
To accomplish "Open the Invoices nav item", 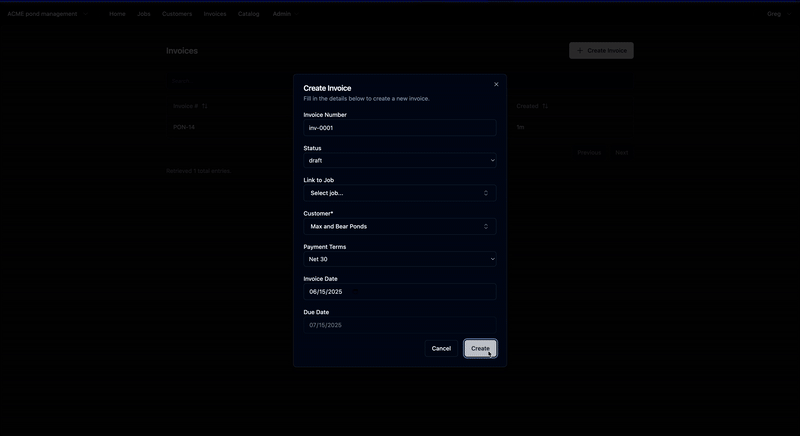I will [215, 14].
